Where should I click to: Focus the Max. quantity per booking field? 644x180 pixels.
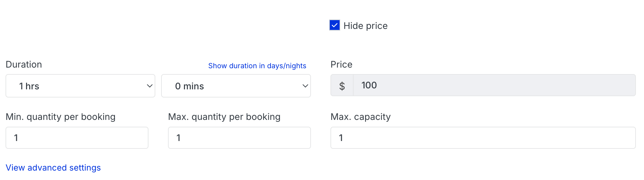(x=239, y=138)
